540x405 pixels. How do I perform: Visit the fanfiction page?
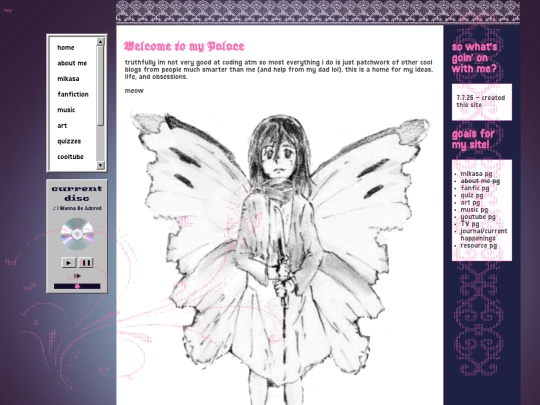point(73,94)
